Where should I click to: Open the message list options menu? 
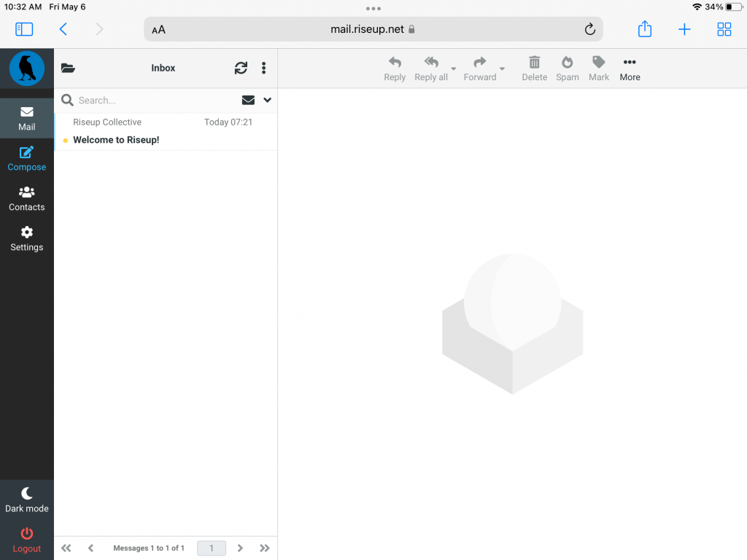coord(263,68)
